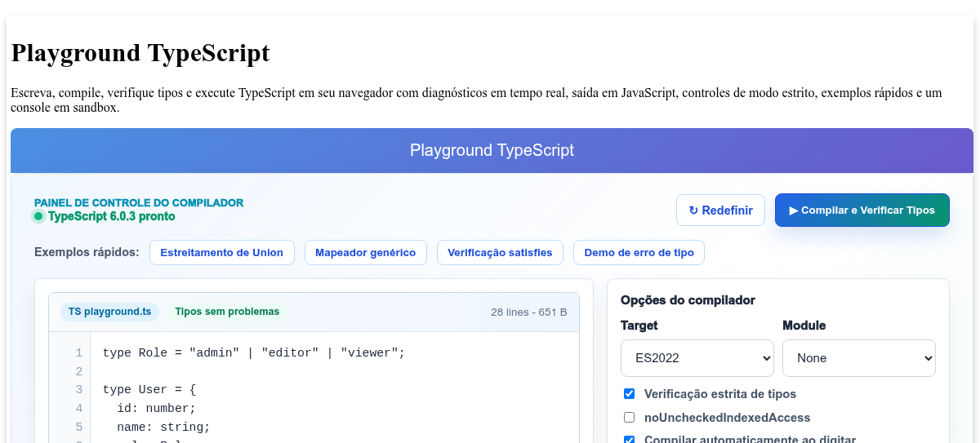This screenshot has width=980, height=443.
Task: Open the Target ES2022 dropdown
Action: pyautogui.click(x=697, y=358)
